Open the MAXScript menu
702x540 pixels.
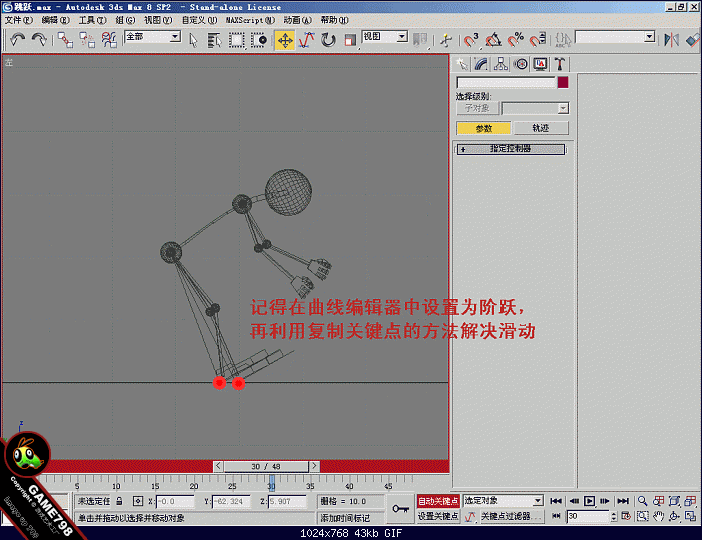250,20
